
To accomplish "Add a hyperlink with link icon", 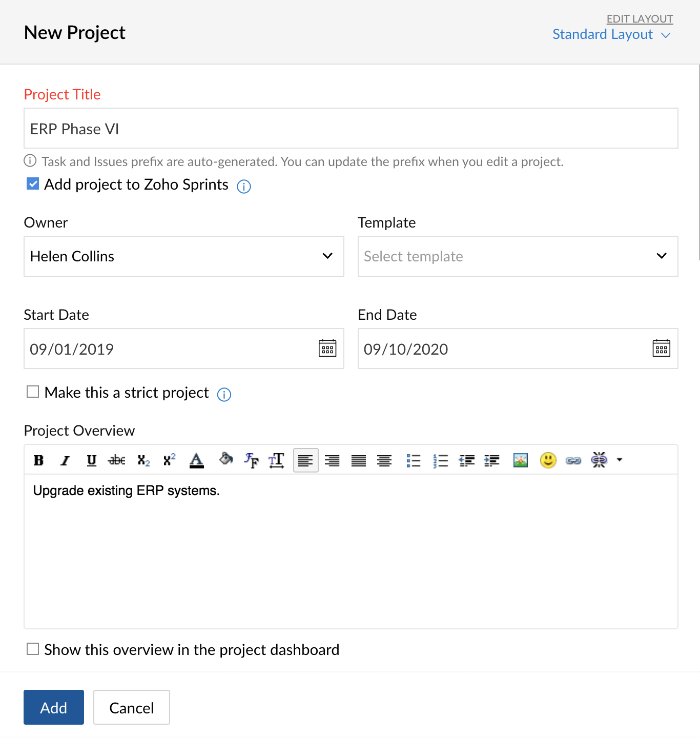I will tap(573, 460).
